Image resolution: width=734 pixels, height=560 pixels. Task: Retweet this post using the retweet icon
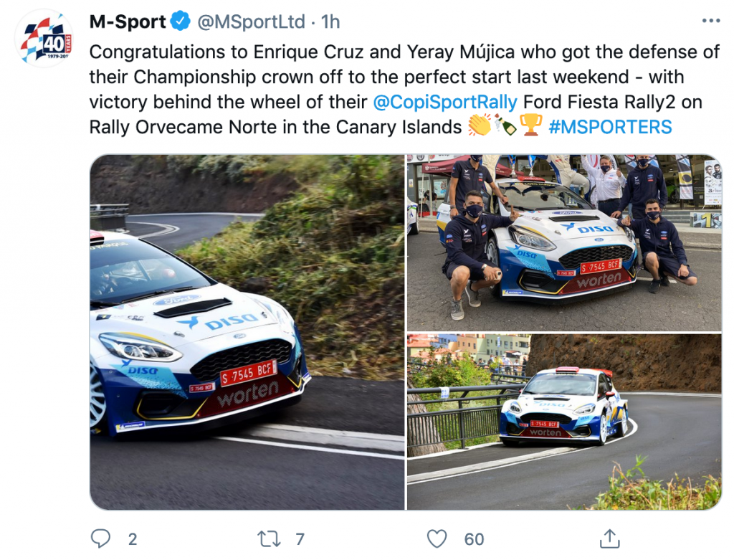(x=267, y=538)
